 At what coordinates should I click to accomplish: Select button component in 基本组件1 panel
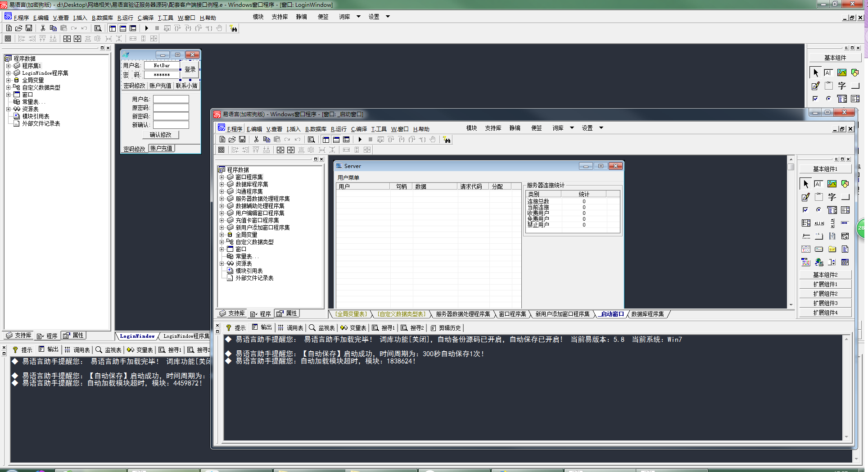(845, 197)
